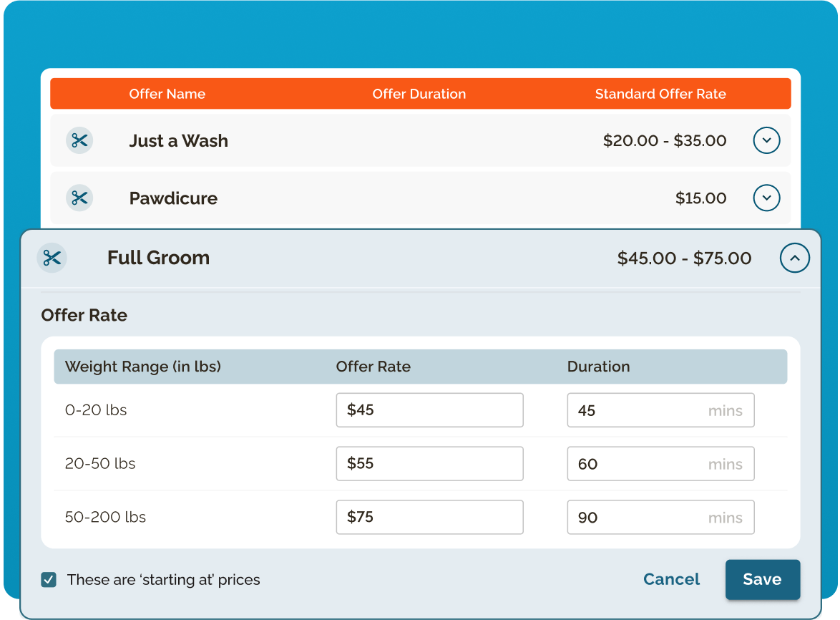Cancel editing the offer rates

click(671, 579)
